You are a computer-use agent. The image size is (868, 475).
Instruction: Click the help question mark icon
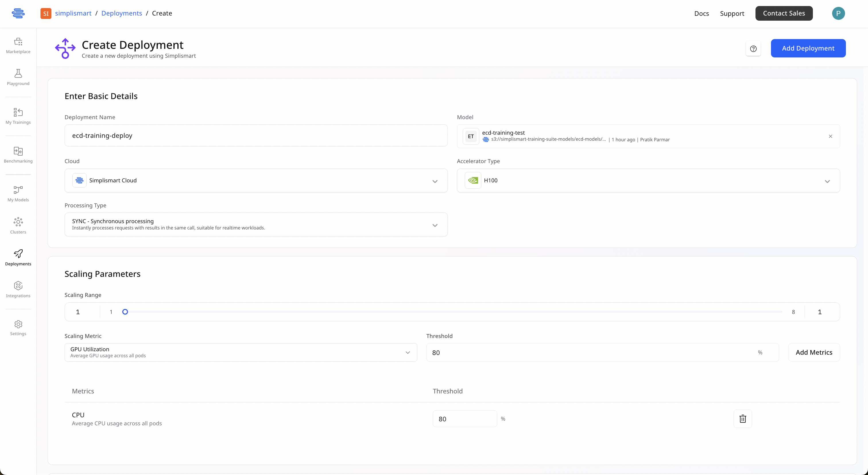coord(753,49)
